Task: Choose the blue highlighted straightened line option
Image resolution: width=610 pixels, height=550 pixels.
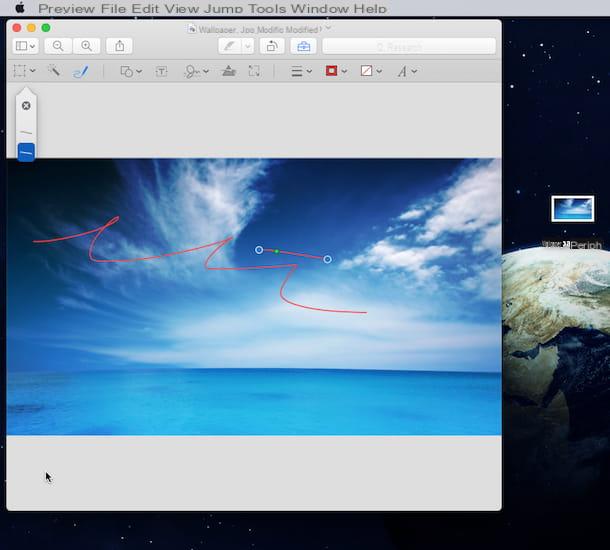Action: (26, 152)
